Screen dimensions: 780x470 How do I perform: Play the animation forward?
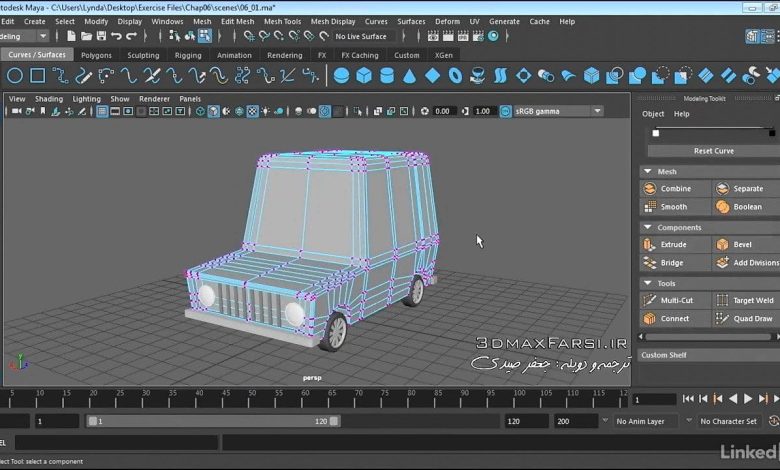pos(748,398)
